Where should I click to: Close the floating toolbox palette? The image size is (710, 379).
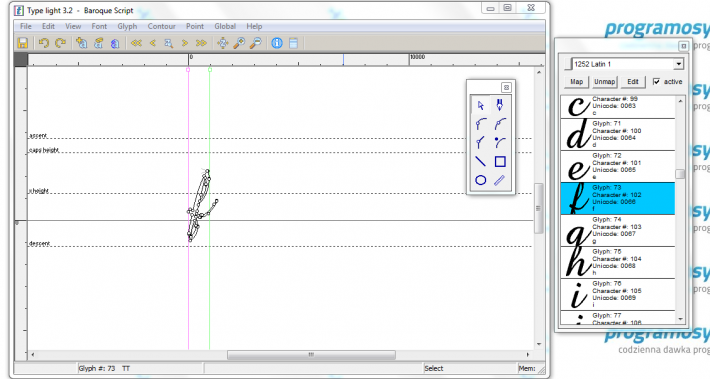click(x=506, y=87)
